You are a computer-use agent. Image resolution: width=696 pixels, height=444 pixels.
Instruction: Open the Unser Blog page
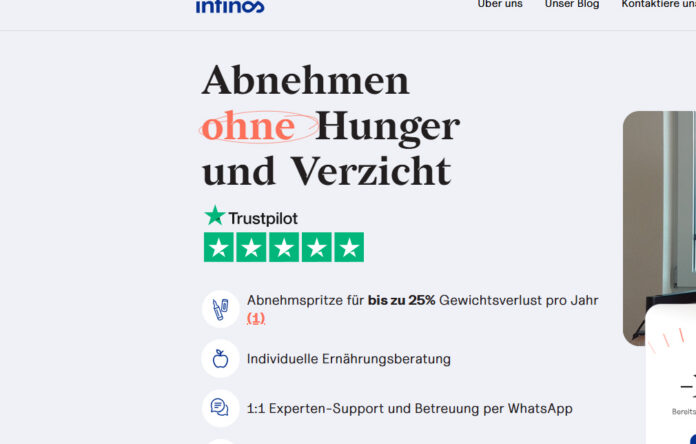(572, 4)
